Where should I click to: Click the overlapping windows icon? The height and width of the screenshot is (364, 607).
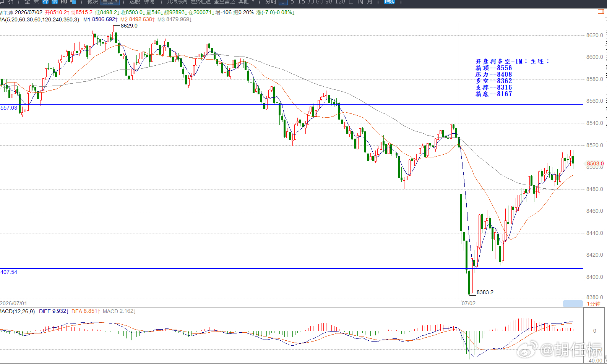(73, 2)
